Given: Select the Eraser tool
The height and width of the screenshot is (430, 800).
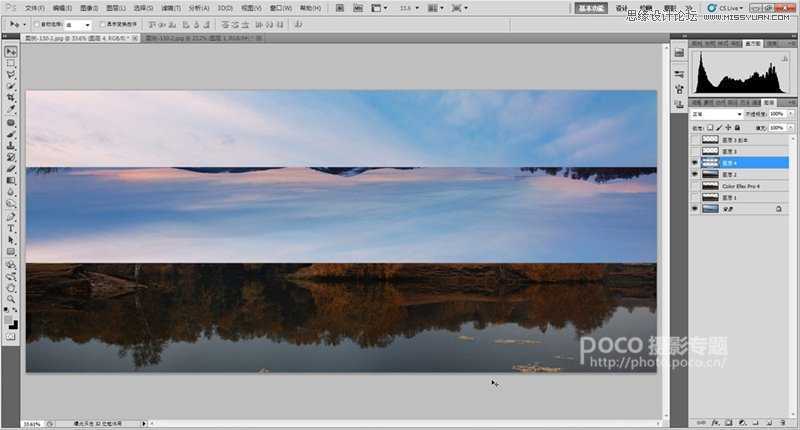Looking at the screenshot, I should [11, 169].
